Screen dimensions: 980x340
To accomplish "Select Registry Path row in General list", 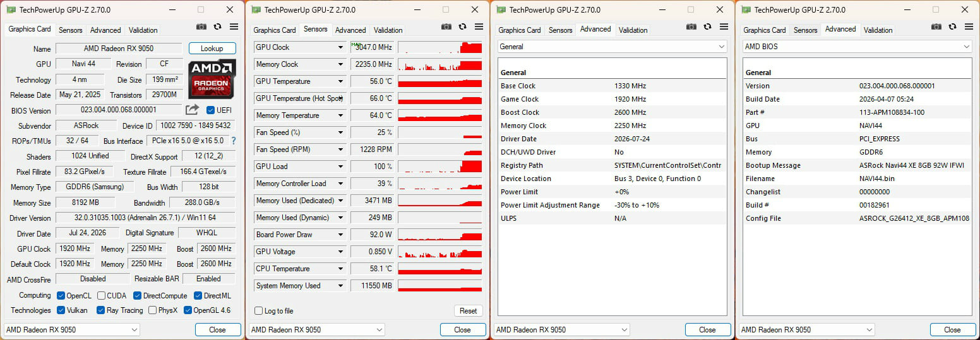I will pyautogui.click(x=612, y=165).
